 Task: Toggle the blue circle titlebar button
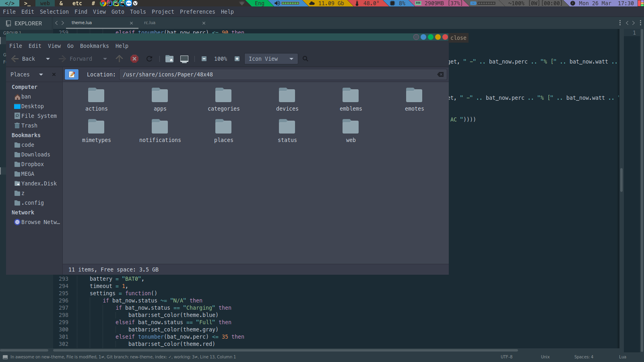click(423, 37)
